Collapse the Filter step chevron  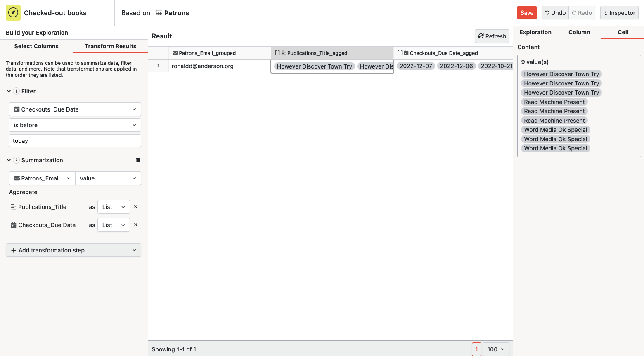click(9, 91)
